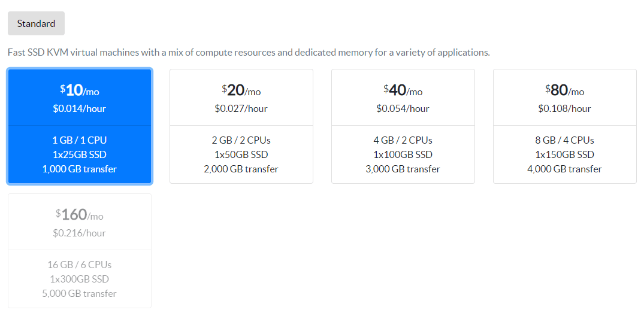Select the 4 GB / 2 CPUs specs
Screen dimensions: 644x325
coord(403,140)
